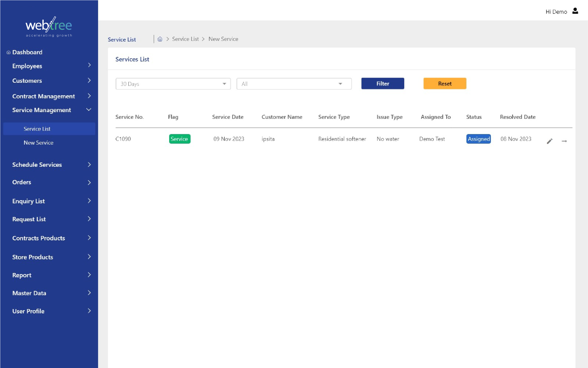Toggle the Assigned status badge for C1090
The image size is (588, 368).
coord(479,139)
